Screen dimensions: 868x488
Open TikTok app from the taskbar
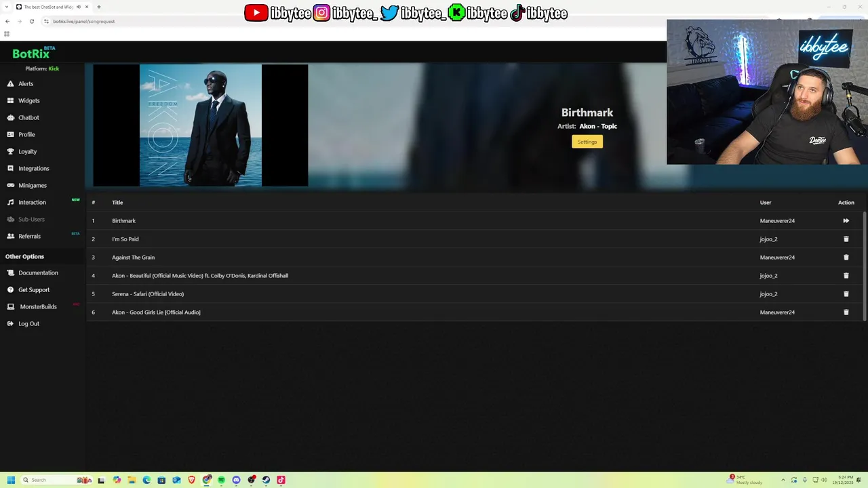(x=281, y=480)
